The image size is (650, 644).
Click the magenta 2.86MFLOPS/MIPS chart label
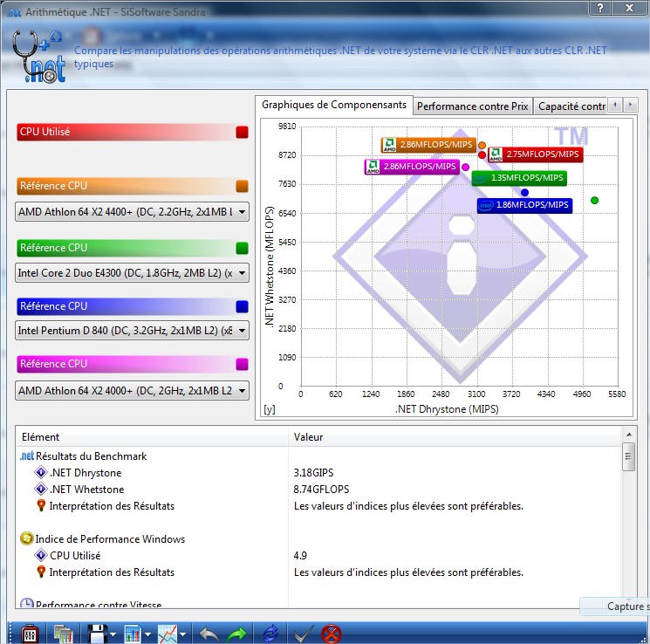[412, 167]
